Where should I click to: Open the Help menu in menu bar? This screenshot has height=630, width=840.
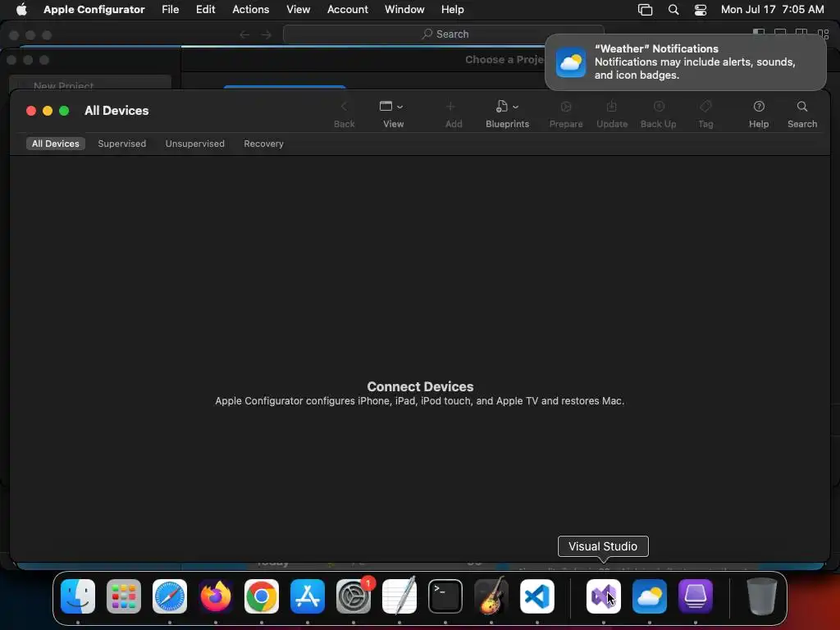452,9
